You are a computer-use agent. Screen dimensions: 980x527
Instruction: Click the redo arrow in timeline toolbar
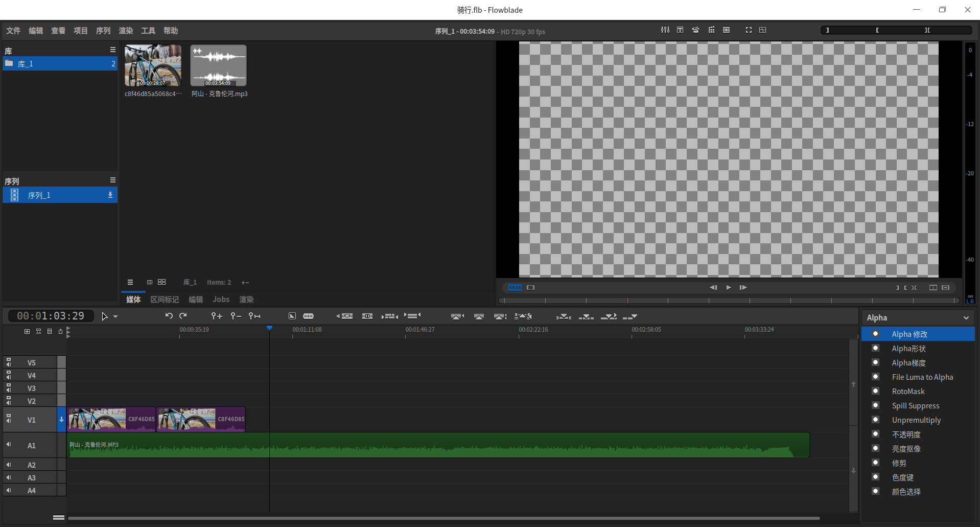(183, 316)
